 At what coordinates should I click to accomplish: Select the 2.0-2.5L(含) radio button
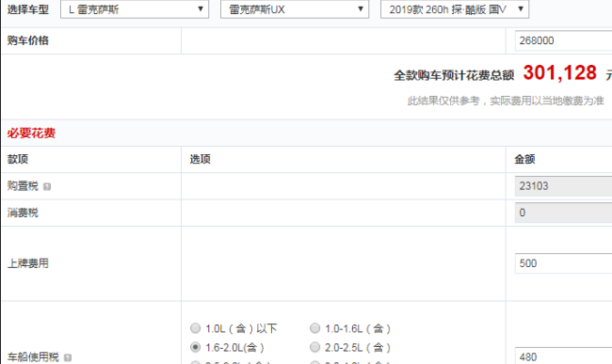314,347
